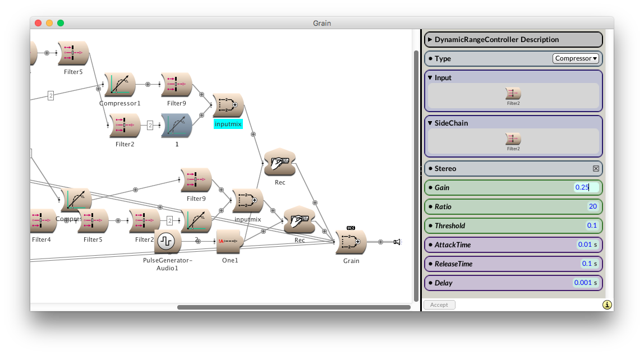This screenshot has width=644, height=355.
Task: Select the gray compressor icon labeled 1
Action: (177, 126)
